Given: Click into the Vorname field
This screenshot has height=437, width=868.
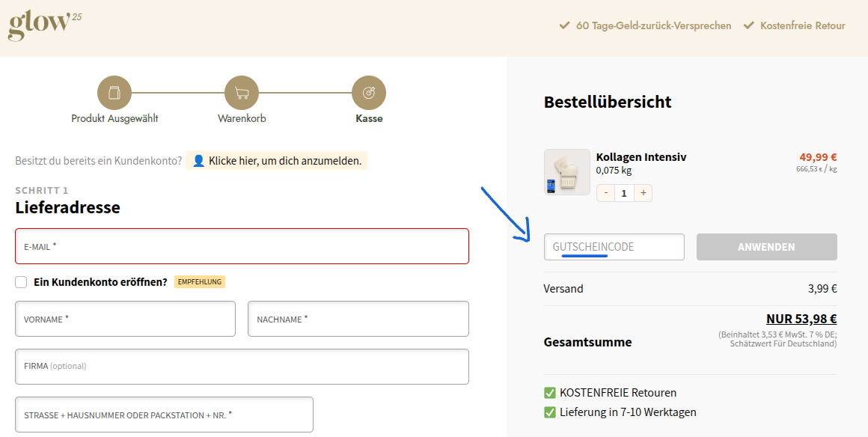Looking at the screenshot, I should pyautogui.click(x=125, y=319).
